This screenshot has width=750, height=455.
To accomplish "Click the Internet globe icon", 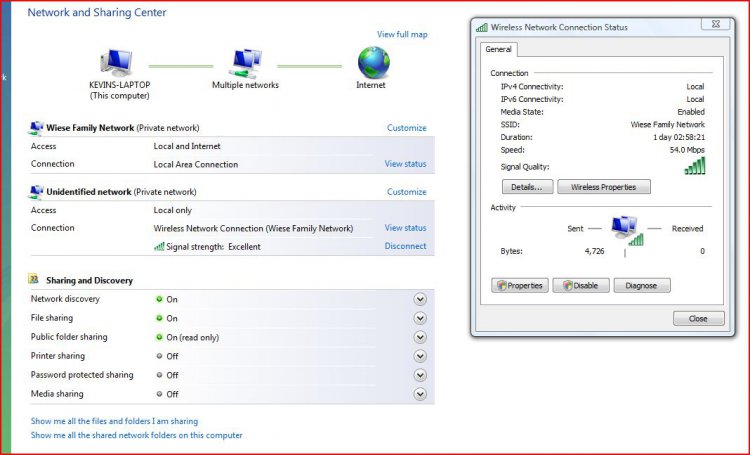I will click(x=373, y=62).
